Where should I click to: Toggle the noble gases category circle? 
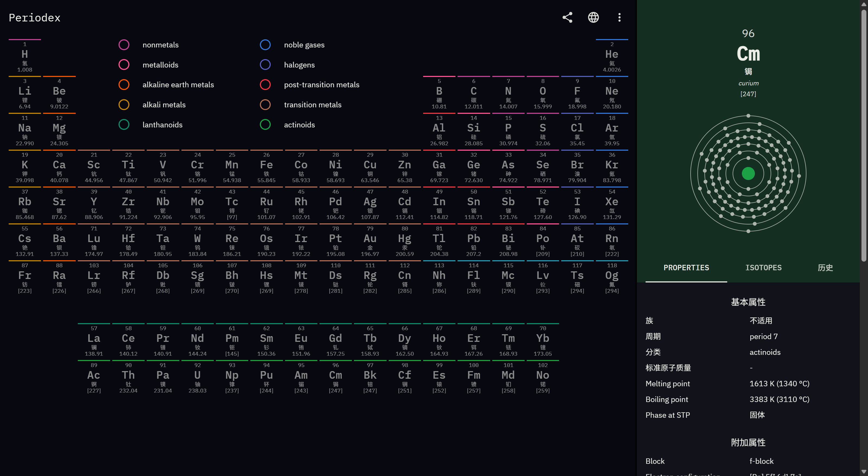click(265, 45)
